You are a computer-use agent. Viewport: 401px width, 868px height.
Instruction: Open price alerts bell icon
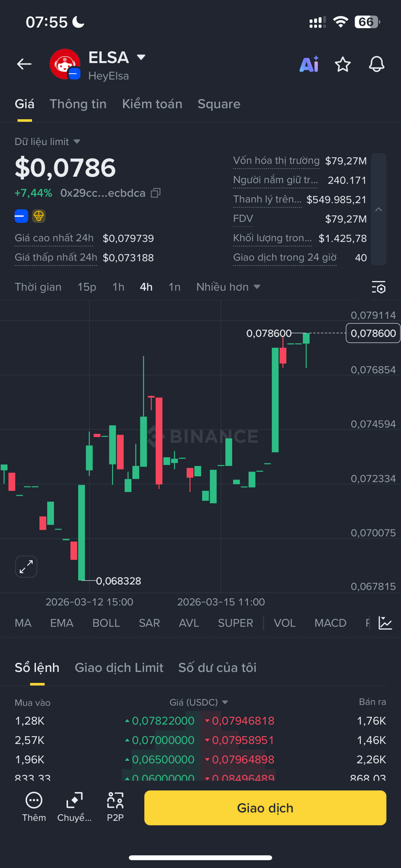(377, 64)
